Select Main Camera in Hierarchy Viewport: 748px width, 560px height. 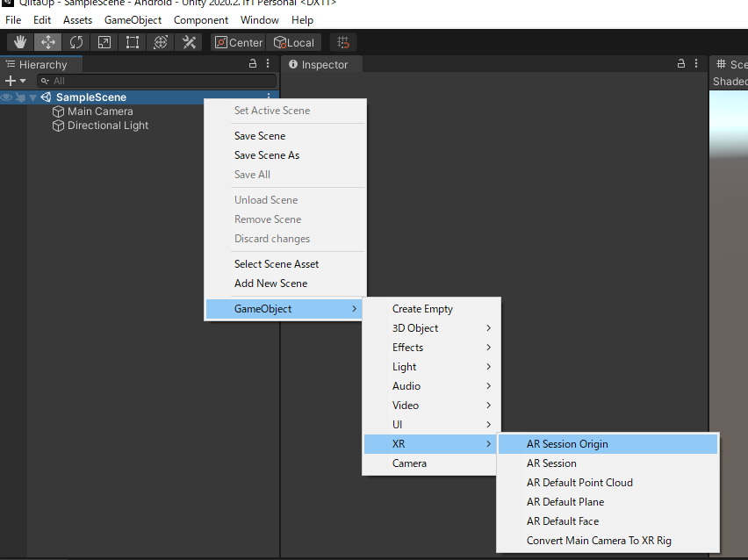point(100,111)
